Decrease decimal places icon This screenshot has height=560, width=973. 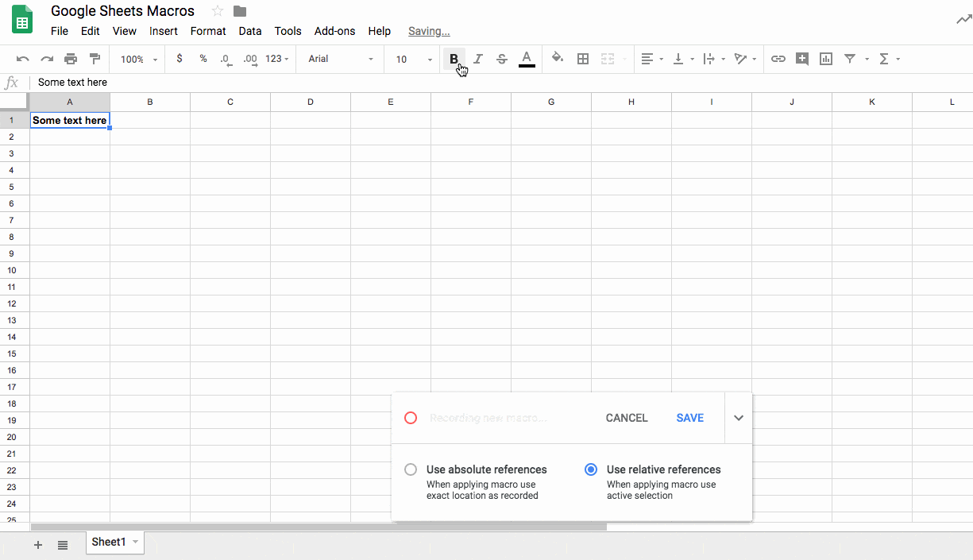coord(226,59)
